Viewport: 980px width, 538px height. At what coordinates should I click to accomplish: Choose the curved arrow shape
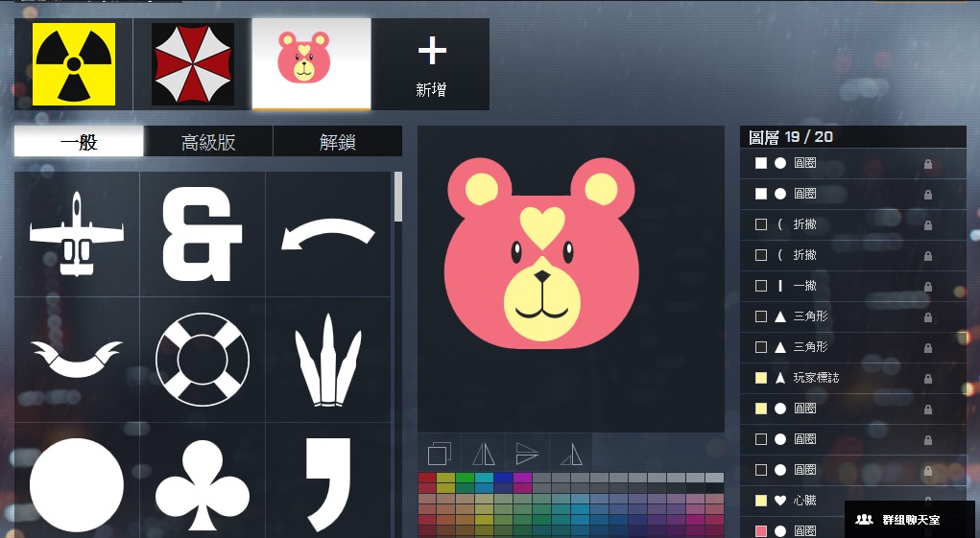click(327, 235)
